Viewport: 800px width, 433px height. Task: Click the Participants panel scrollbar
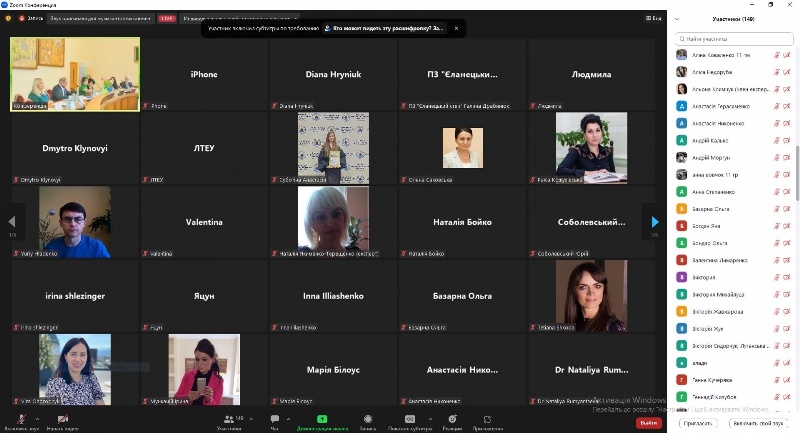click(797, 173)
